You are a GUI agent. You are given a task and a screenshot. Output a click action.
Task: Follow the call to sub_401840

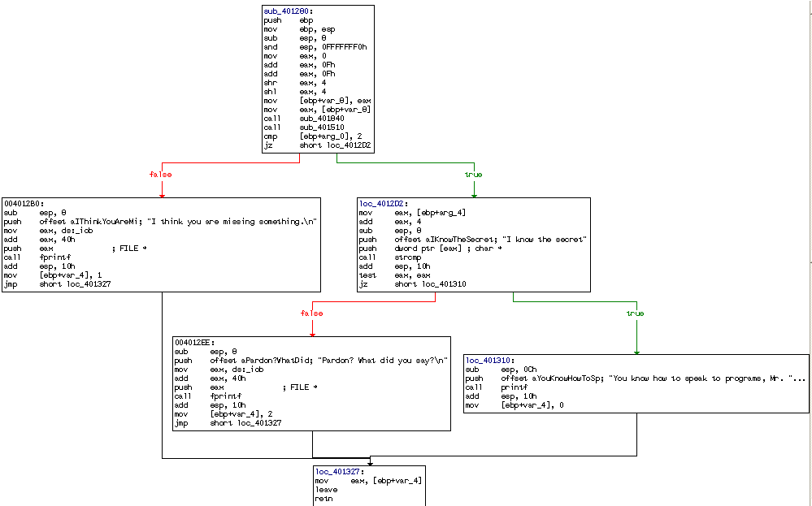click(304, 118)
